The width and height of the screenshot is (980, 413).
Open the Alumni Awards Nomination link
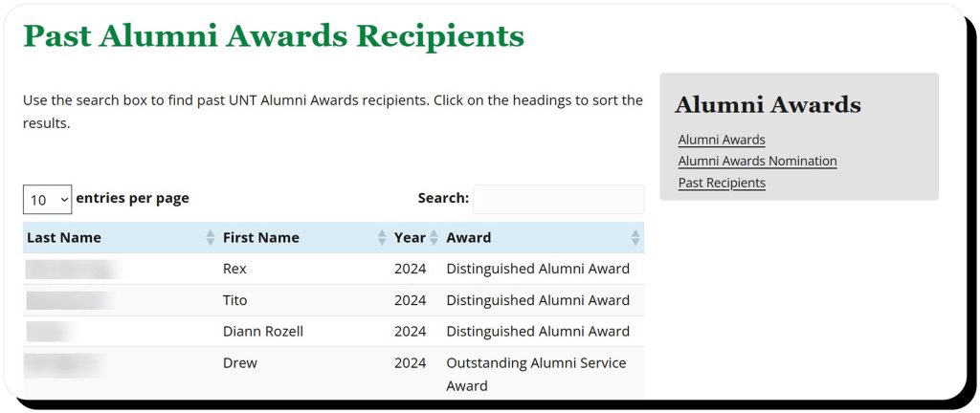[x=757, y=162]
